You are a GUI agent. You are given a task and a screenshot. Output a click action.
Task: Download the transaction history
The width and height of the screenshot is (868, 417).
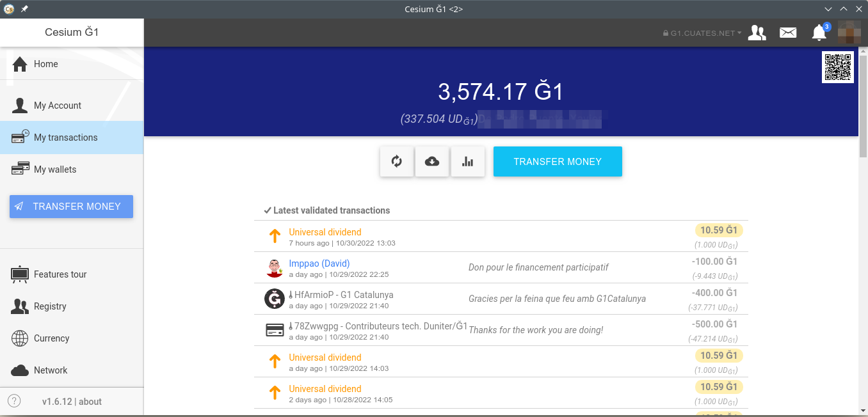pyautogui.click(x=432, y=162)
